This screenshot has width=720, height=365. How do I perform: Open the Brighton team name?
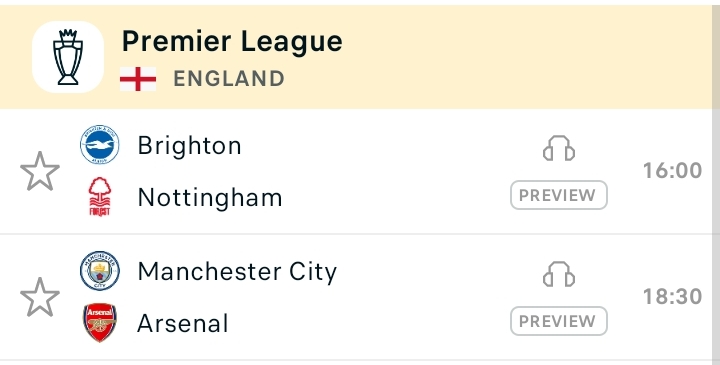pos(189,146)
